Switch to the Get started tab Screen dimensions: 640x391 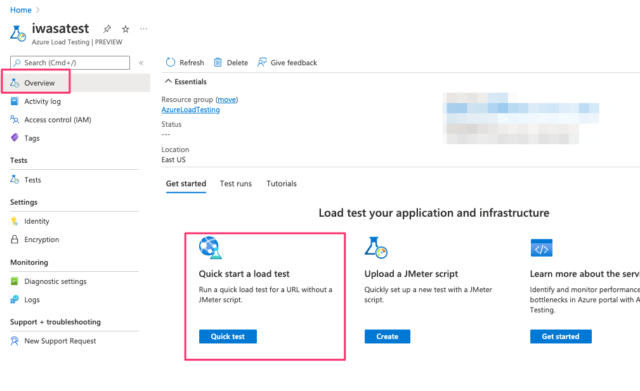[x=186, y=184]
